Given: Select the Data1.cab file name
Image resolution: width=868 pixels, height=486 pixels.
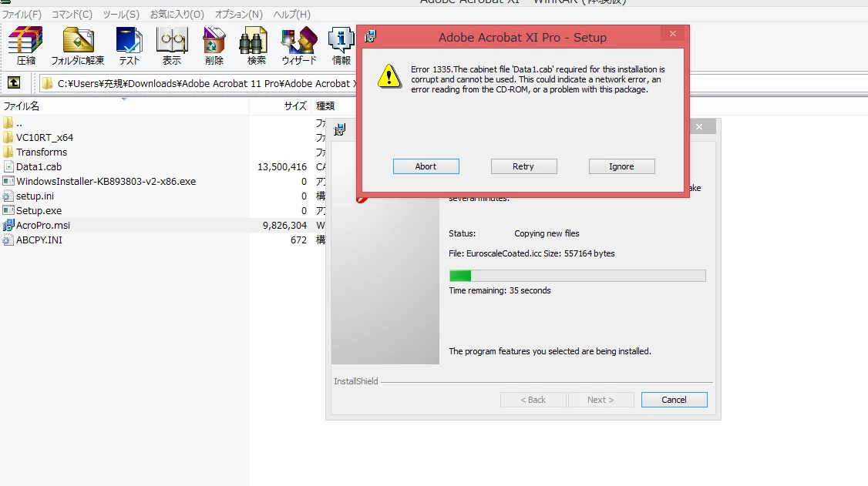Looking at the screenshot, I should tap(39, 166).
